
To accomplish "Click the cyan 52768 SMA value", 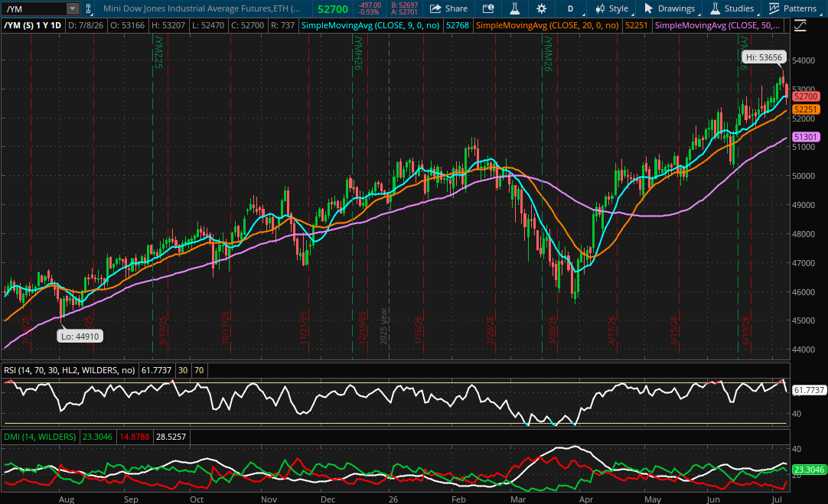I will [x=458, y=24].
